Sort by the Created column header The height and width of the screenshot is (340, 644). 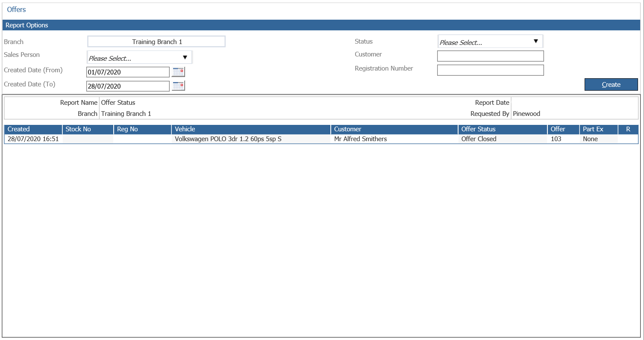pyautogui.click(x=33, y=129)
